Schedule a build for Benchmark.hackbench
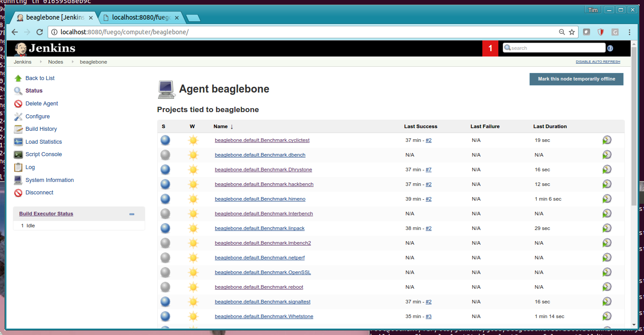 [607, 184]
